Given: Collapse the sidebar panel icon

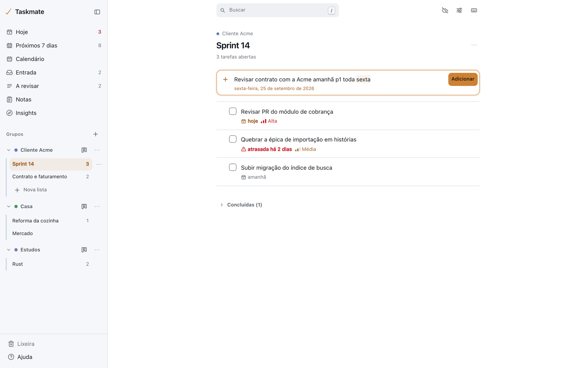Looking at the screenshot, I should click(97, 12).
